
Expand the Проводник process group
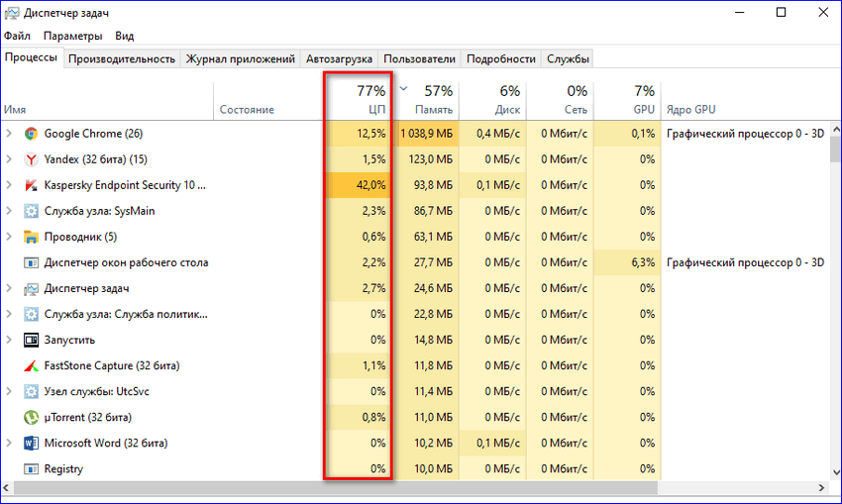pyautogui.click(x=9, y=237)
